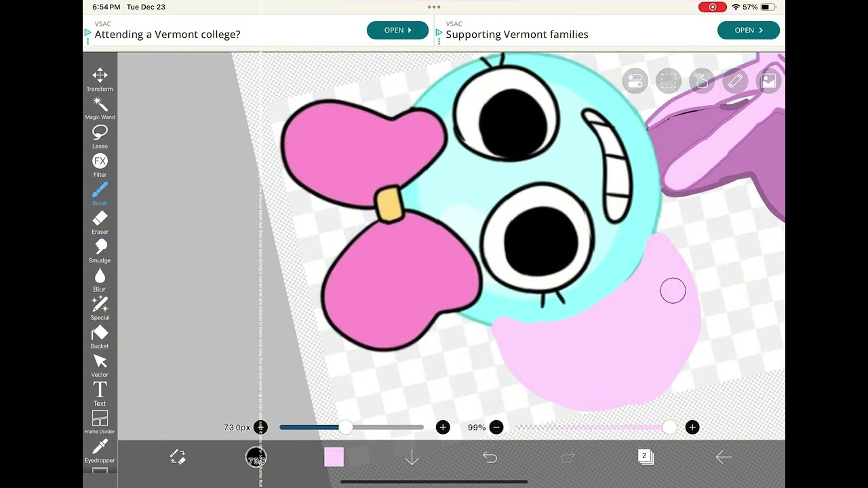Viewport: 868px width, 488px height.
Task: Select the Magic Wand tool
Action: [100, 108]
